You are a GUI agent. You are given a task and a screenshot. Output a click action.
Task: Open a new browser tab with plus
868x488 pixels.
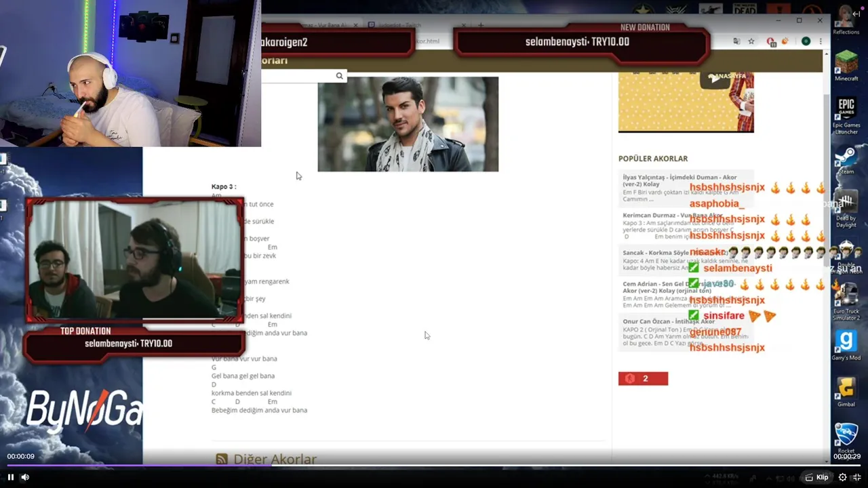point(481,25)
